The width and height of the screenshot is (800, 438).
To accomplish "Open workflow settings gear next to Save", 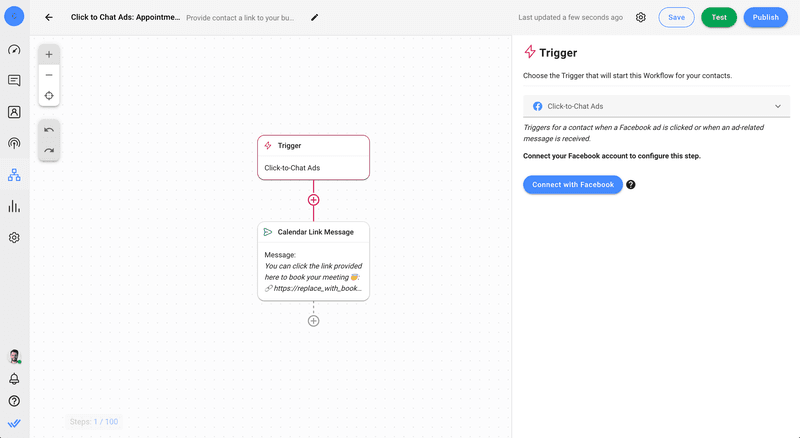I will pyautogui.click(x=641, y=17).
